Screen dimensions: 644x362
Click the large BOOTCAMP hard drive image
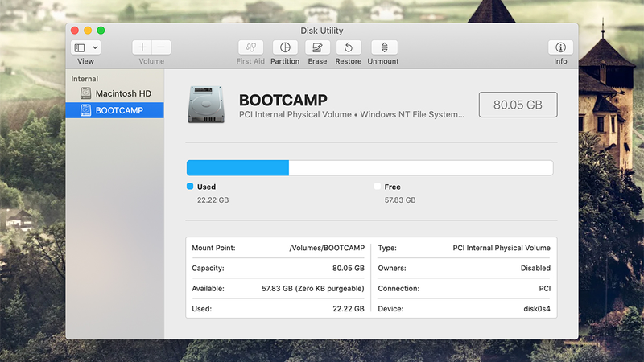[206, 105]
